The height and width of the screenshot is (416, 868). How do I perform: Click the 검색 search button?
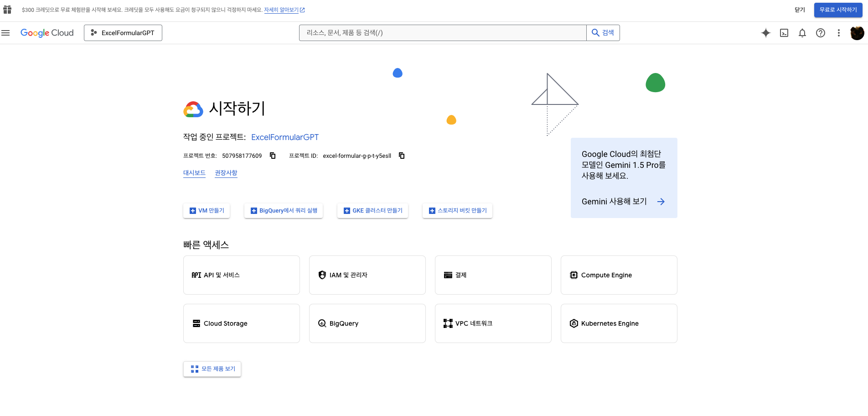click(603, 33)
